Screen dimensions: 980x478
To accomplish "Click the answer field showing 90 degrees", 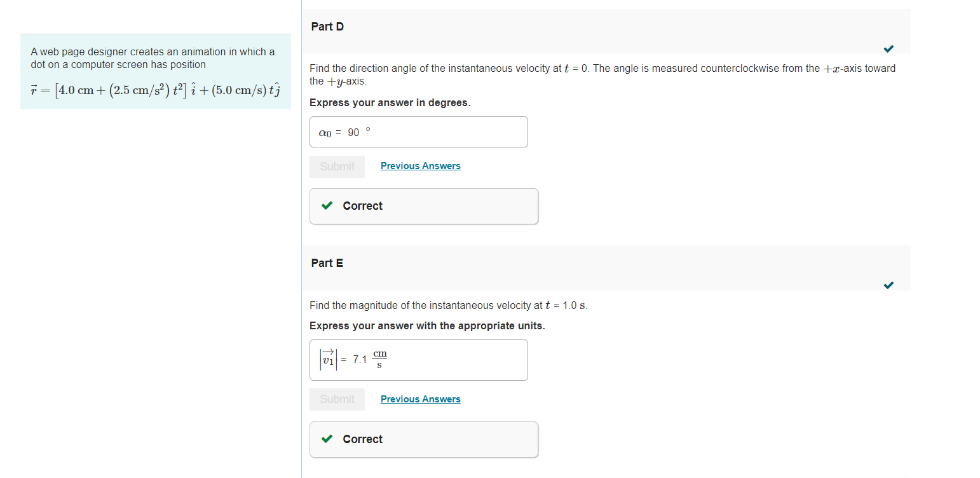I will [x=418, y=132].
